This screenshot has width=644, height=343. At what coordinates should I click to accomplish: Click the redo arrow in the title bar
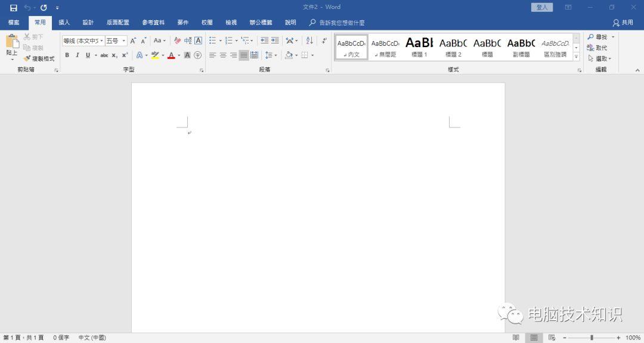(44, 8)
